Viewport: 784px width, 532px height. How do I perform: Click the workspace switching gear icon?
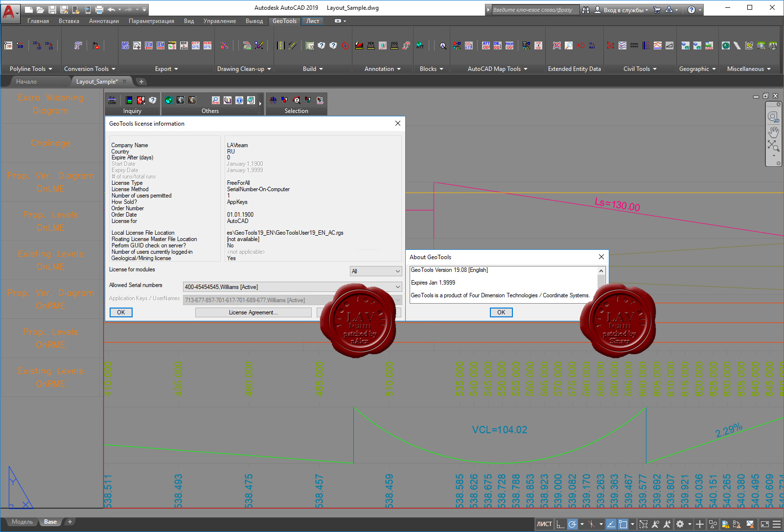coord(680,524)
